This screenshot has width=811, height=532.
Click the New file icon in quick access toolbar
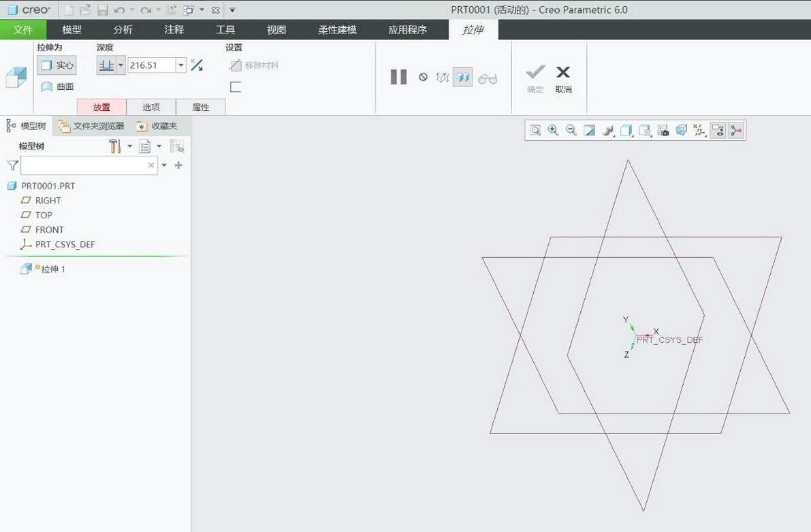click(69, 10)
